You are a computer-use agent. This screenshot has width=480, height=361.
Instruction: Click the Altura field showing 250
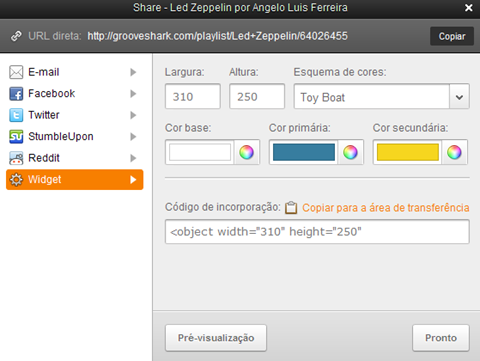click(x=257, y=96)
